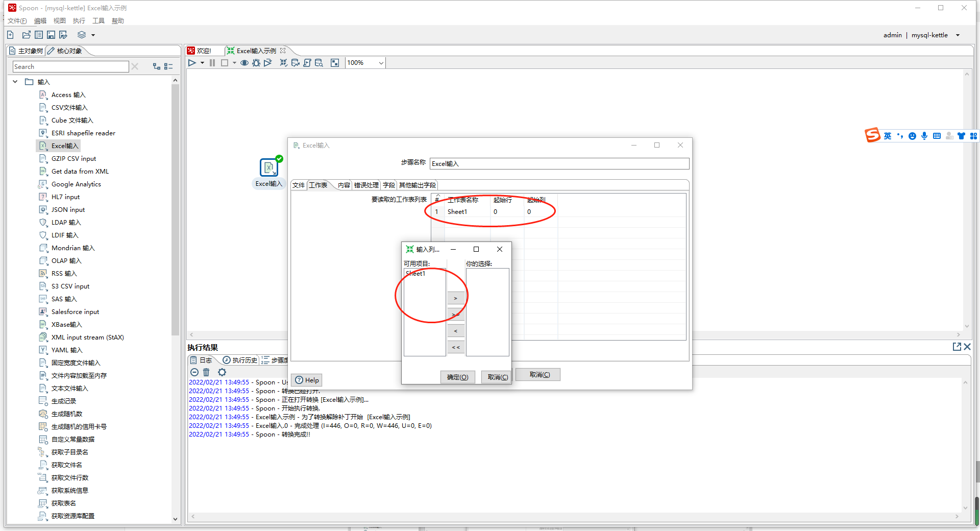The height and width of the screenshot is (531, 980).
Task: Select JSON input in steps tree
Action: tap(68, 210)
